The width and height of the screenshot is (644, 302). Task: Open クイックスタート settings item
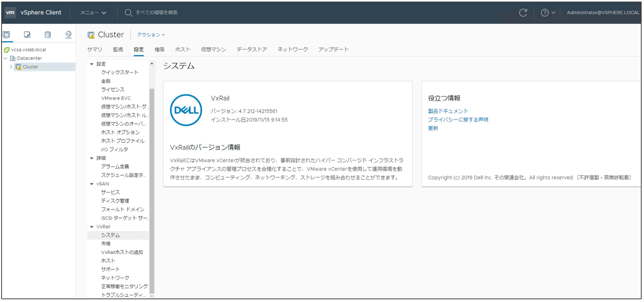(x=120, y=72)
